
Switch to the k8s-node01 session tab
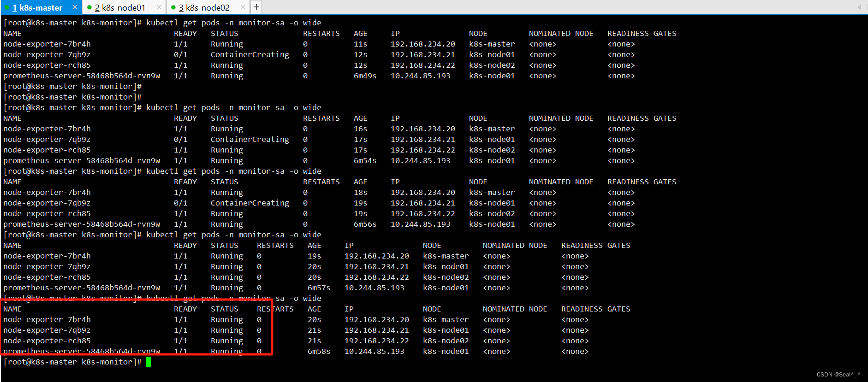point(124,7)
